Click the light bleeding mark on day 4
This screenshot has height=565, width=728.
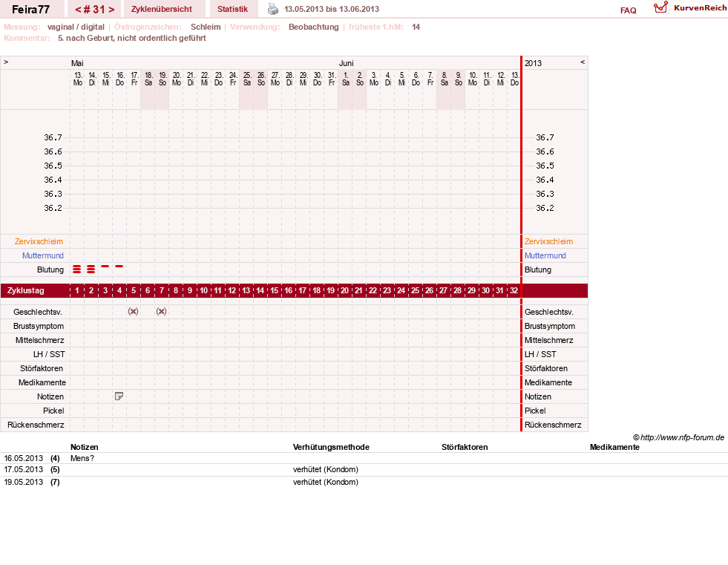pyautogui.click(x=119, y=267)
